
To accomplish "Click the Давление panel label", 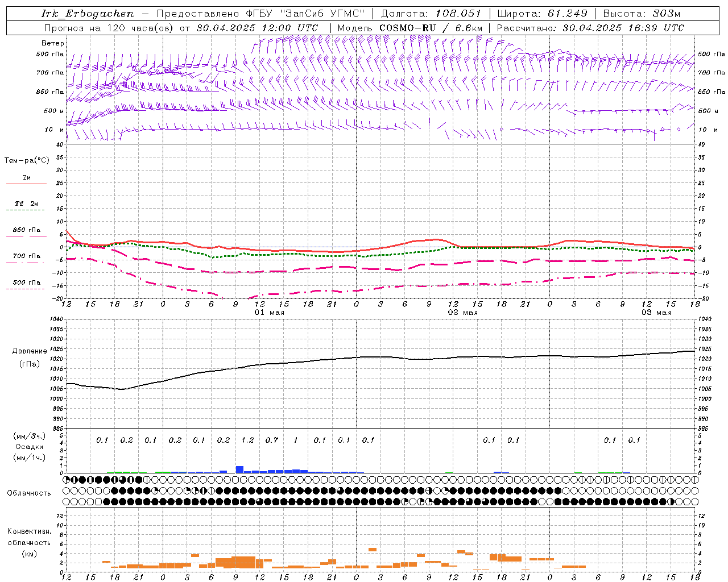I will [30, 351].
